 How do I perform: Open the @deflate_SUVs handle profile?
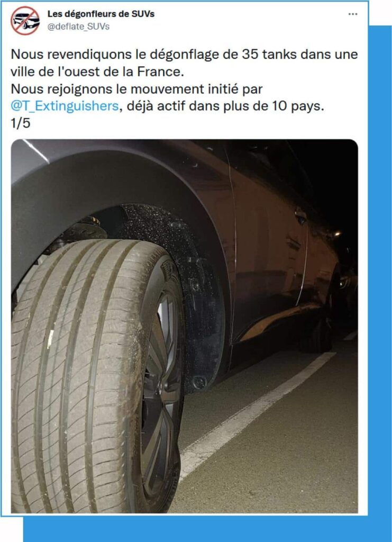coord(78,26)
